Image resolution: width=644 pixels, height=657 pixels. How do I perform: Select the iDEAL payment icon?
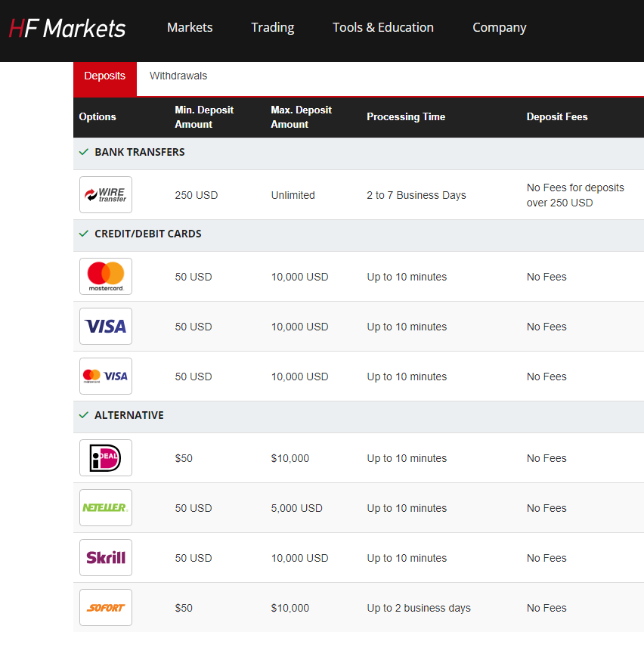pos(106,458)
